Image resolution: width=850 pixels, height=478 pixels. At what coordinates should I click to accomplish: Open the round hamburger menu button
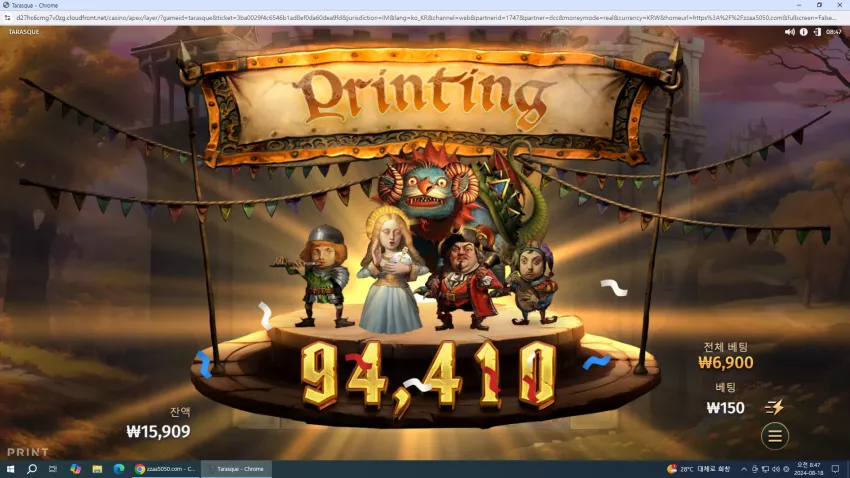click(x=775, y=436)
